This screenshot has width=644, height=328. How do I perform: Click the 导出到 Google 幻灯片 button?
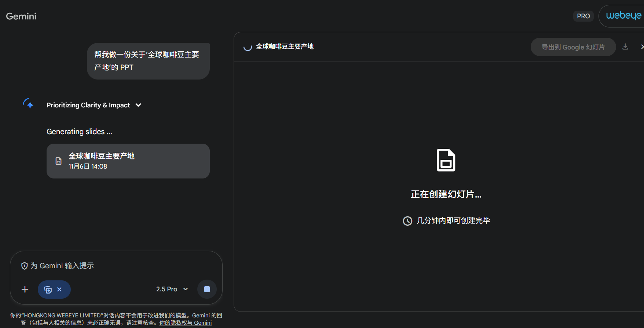[573, 47]
